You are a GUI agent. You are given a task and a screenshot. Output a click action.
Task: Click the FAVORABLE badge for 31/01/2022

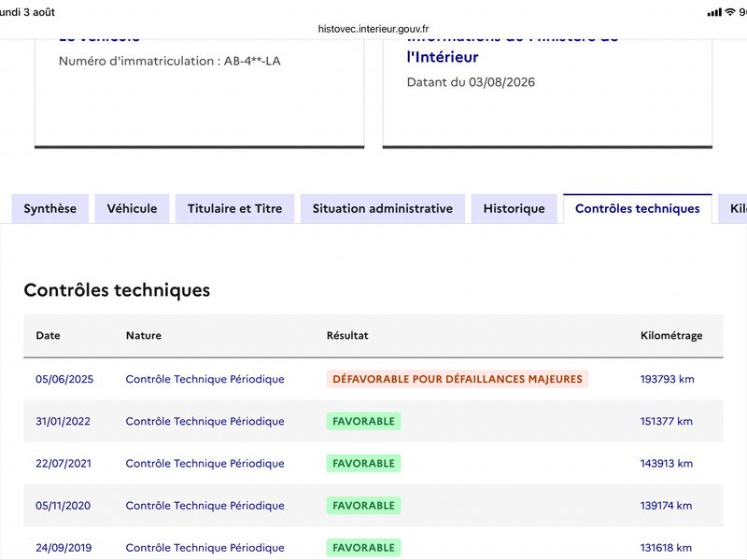click(x=363, y=422)
